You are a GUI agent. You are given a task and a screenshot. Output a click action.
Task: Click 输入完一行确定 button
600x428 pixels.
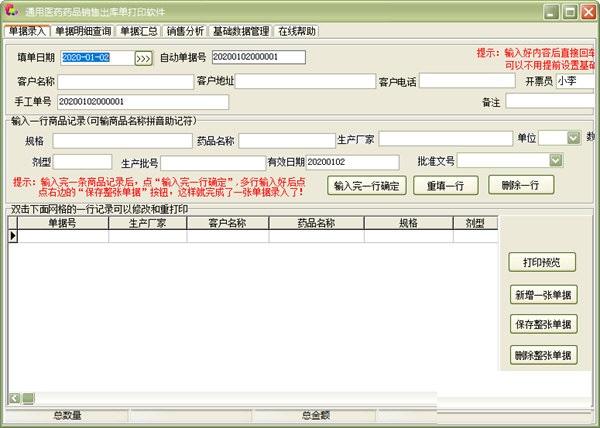(367, 186)
